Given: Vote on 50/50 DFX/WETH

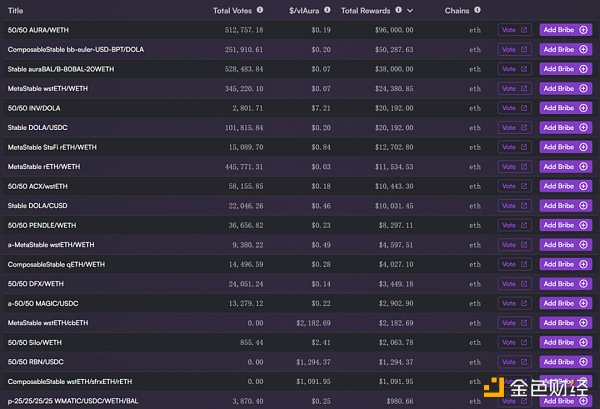Looking at the screenshot, I should (x=514, y=284).
